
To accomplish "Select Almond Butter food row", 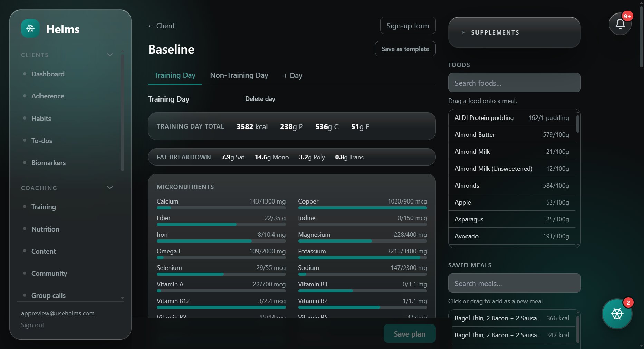I will (x=512, y=135).
